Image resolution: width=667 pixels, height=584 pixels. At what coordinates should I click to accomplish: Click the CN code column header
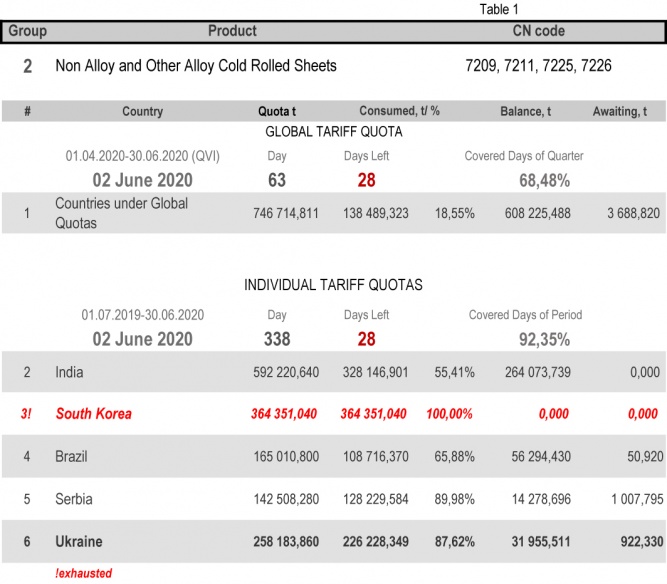click(x=538, y=31)
